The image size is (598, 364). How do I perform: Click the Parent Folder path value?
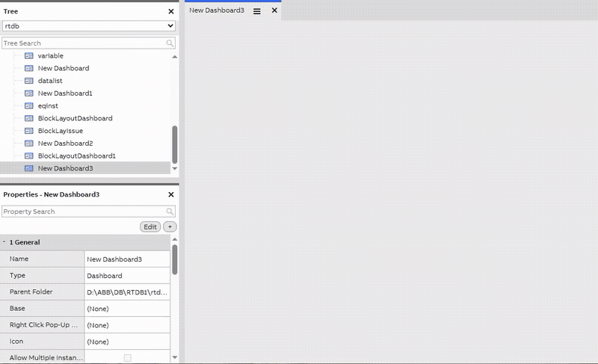(x=127, y=292)
